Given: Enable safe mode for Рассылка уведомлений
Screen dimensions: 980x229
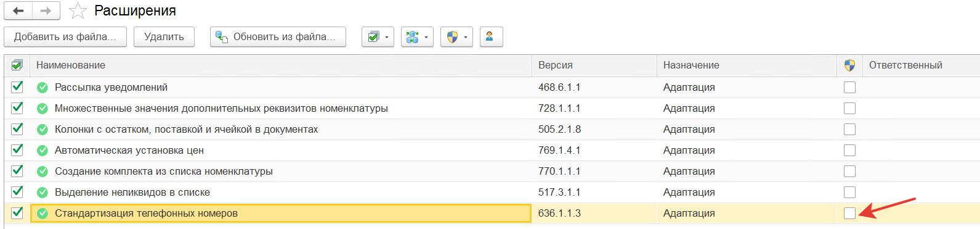Looking at the screenshot, I should tap(849, 88).
